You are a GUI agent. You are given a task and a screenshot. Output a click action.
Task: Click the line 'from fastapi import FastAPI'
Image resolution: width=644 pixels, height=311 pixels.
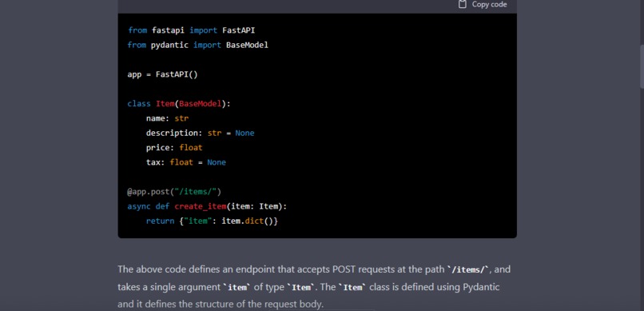(192, 30)
